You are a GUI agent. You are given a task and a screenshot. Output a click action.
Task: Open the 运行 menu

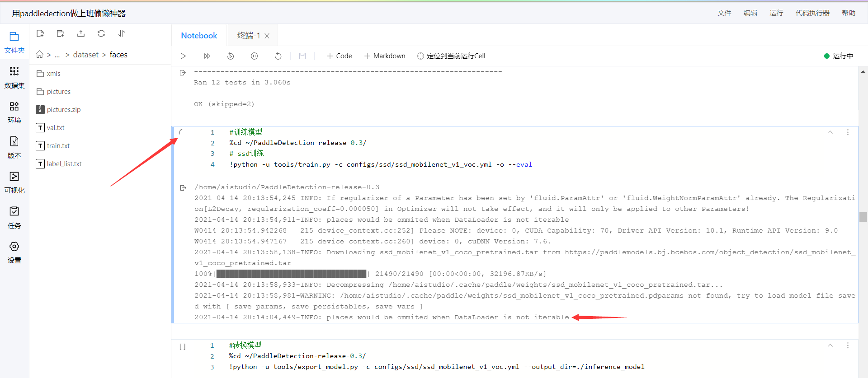coord(776,13)
